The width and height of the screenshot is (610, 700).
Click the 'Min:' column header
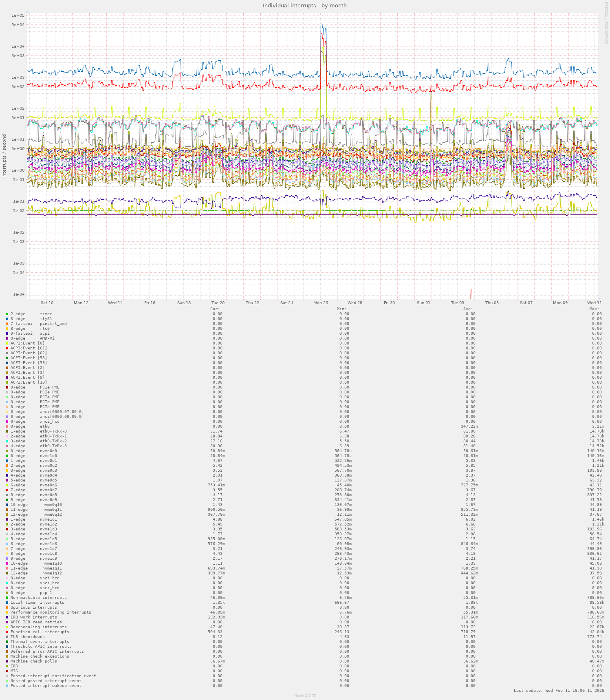341,309
